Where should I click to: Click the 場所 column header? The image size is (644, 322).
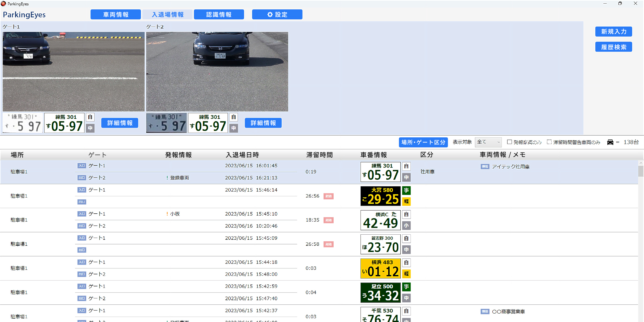(17, 155)
